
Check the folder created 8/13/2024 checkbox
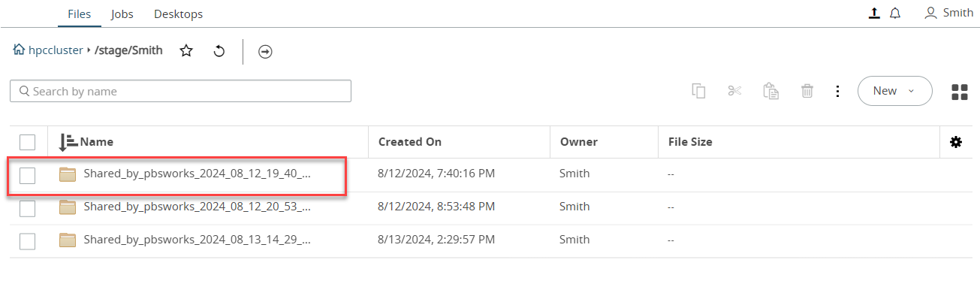pos(27,241)
